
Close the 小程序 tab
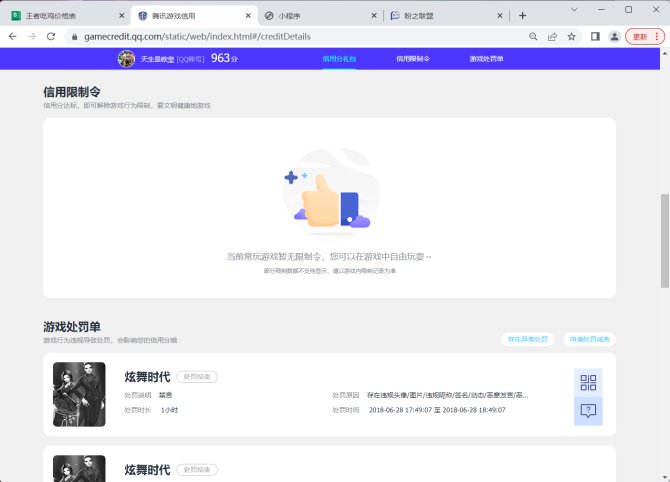(x=374, y=16)
